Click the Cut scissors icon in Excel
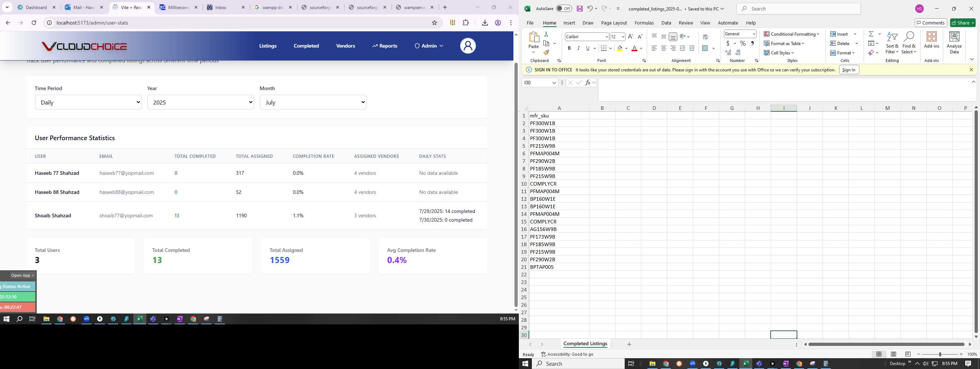 tap(546, 34)
